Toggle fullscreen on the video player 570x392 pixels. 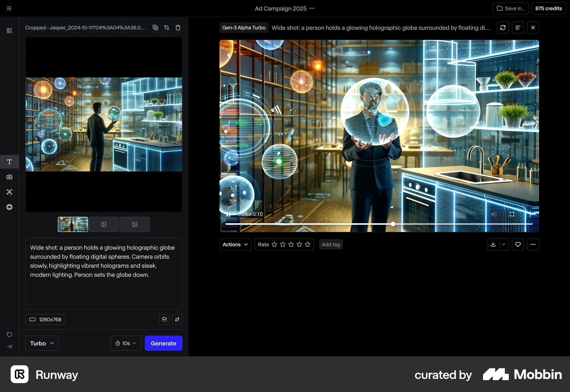coord(512,214)
